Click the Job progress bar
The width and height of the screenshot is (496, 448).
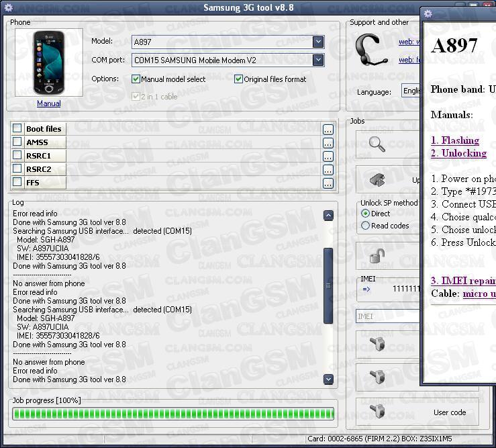pos(173,414)
